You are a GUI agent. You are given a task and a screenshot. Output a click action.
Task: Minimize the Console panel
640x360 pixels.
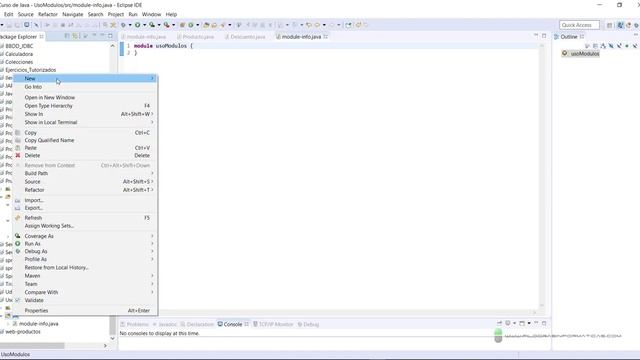(536, 323)
